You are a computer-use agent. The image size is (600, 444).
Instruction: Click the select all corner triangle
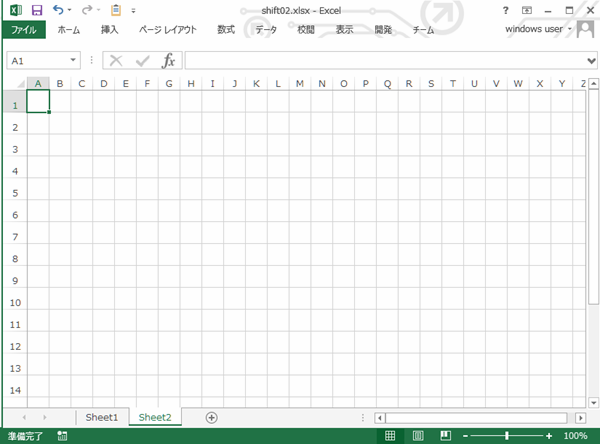(x=16, y=83)
